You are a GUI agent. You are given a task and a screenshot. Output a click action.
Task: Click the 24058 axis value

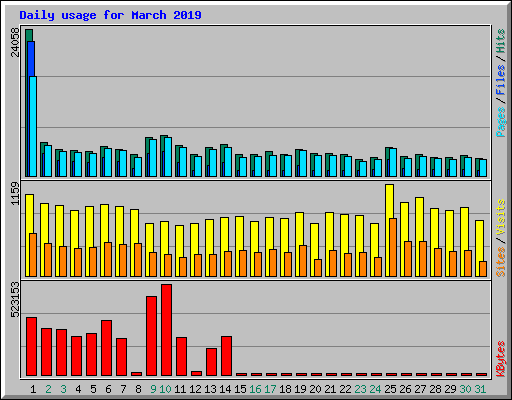(16, 42)
